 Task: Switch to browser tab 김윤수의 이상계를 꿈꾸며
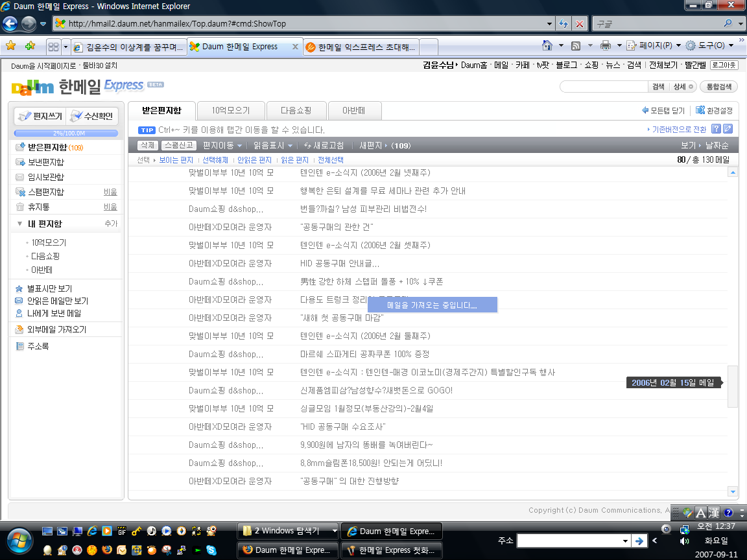pyautogui.click(x=129, y=47)
